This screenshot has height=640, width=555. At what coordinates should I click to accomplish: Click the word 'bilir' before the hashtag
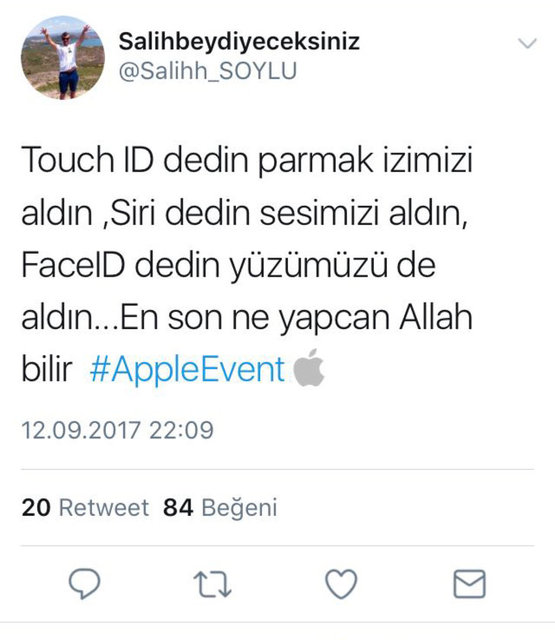click(x=47, y=369)
